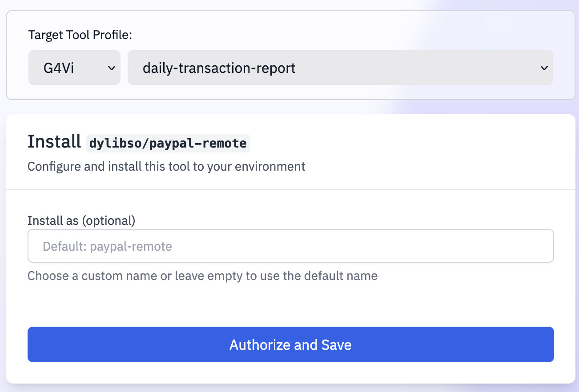Viewport: 579px width, 392px height.
Task: Open the daily-transaction-report profile dropdown
Action: pyautogui.click(x=340, y=68)
